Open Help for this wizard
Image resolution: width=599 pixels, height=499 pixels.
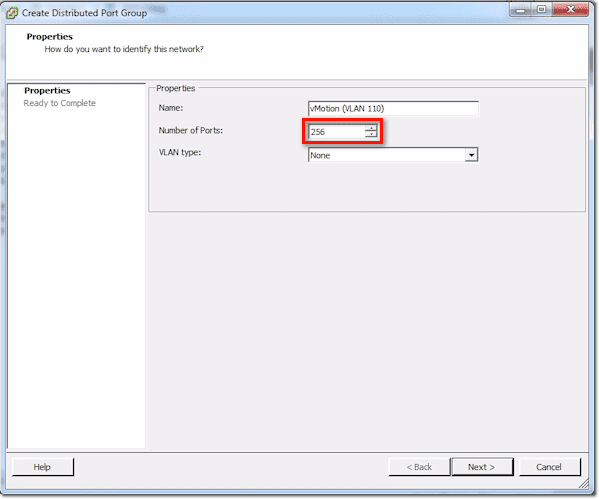click(42, 467)
